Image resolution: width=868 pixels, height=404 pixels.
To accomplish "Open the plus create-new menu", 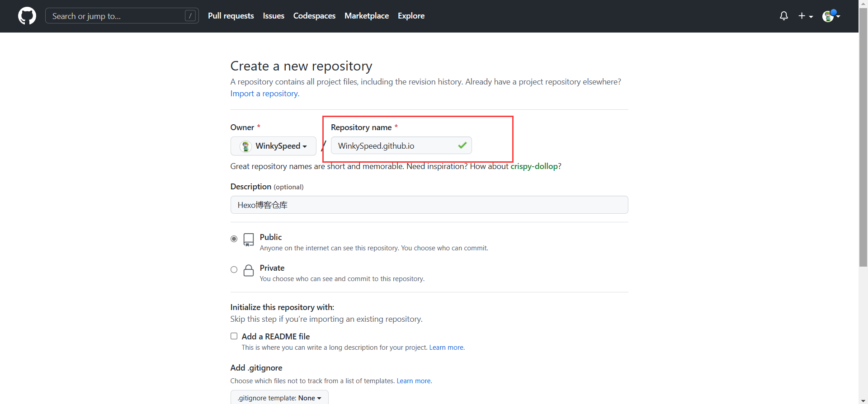I will [x=806, y=16].
